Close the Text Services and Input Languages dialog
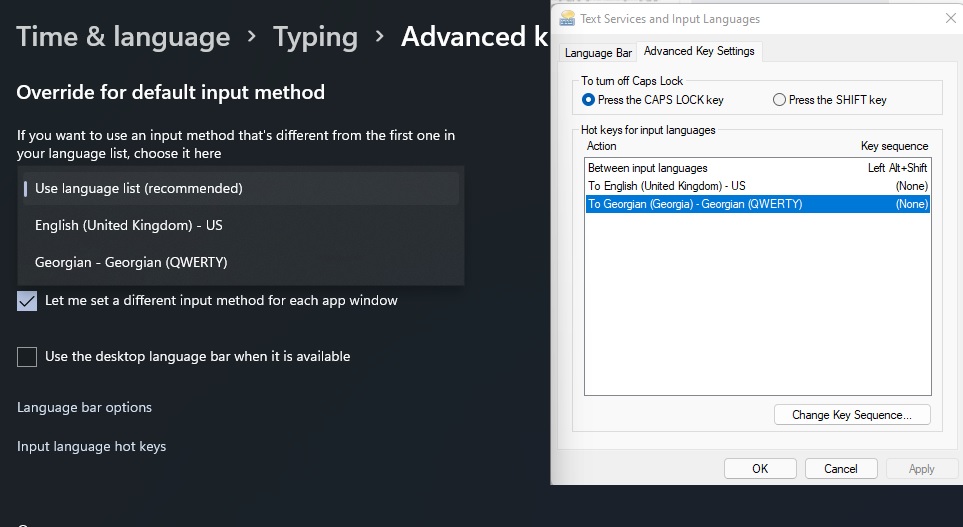The image size is (963, 527). pyautogui.click(x=950, y=18)
